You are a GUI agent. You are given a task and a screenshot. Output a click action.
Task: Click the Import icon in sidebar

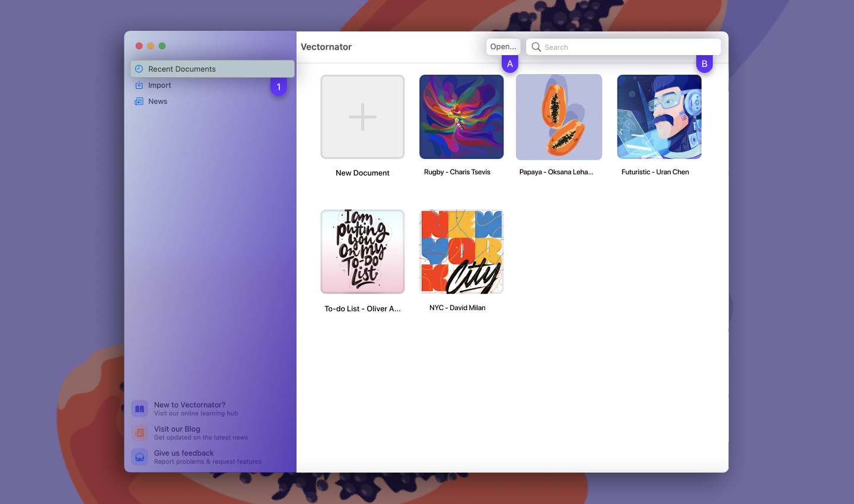pos(139,85)
